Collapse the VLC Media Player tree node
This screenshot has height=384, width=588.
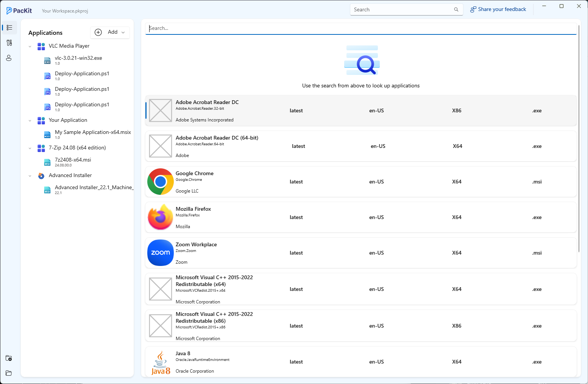coord(30,47)
